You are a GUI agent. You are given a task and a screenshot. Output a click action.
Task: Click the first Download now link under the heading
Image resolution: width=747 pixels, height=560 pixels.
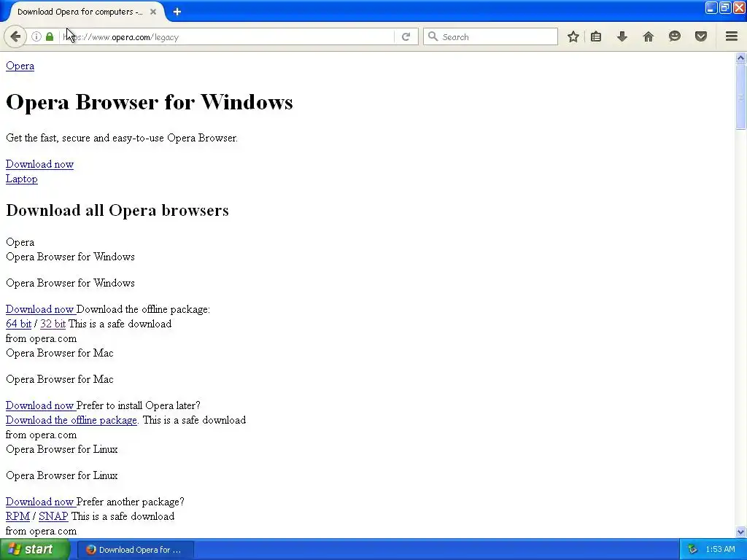point(39,164)
